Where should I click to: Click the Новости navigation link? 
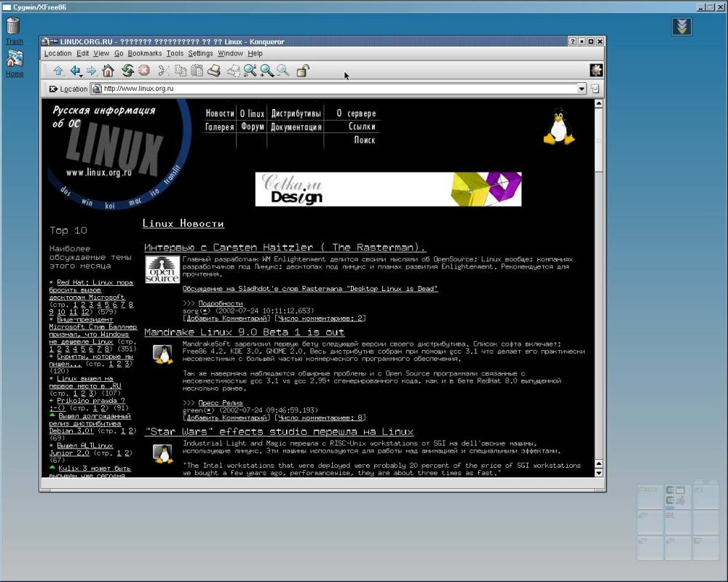point(220,113)
